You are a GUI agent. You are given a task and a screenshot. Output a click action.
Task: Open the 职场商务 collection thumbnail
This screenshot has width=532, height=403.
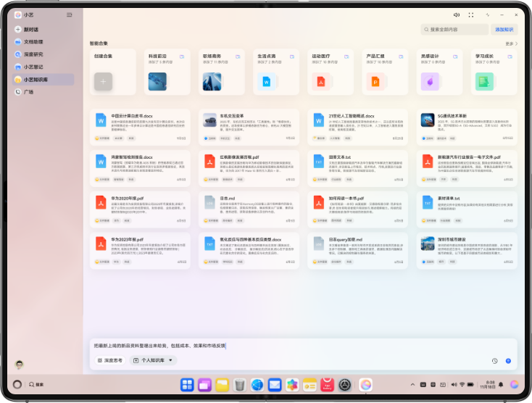tap(212, 81)
